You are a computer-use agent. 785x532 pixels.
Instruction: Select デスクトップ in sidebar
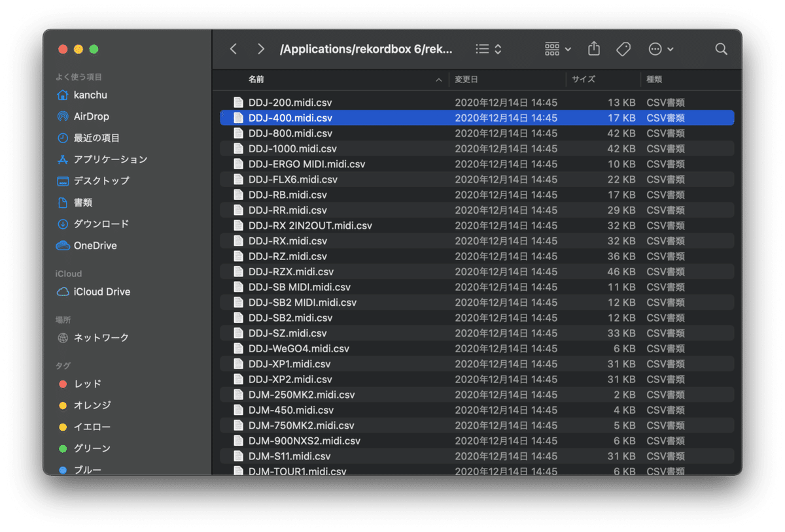[x=101, y=181]
